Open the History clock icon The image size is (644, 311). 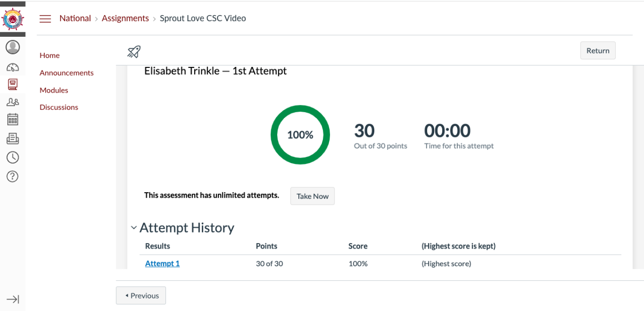click(13, 158)
